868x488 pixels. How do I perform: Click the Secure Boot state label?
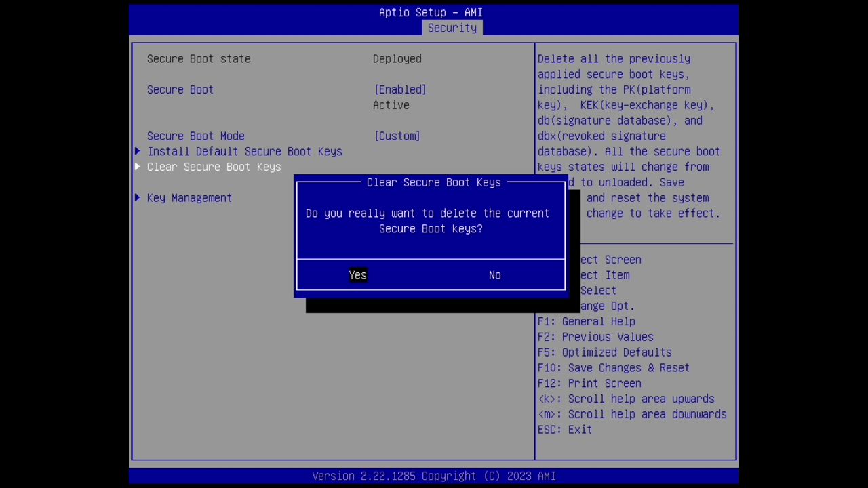[199, 59]
